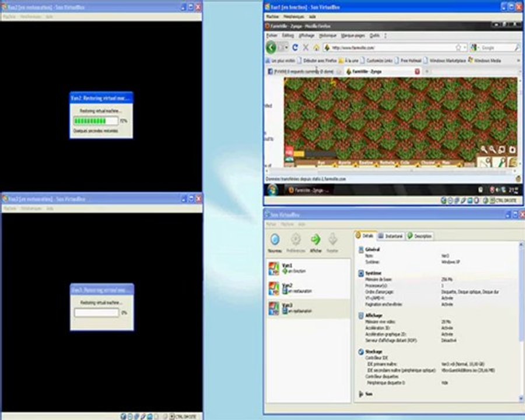
Task: Click the FarmVille zoom-out magnifier icon
Action: coord(492,150)
